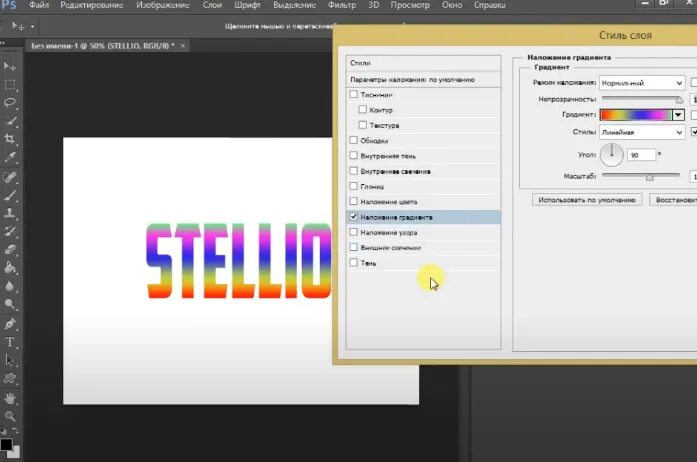This screenshot has width=697, height=462.
Task: Open the Файл menu
Action: click(39, 5)
